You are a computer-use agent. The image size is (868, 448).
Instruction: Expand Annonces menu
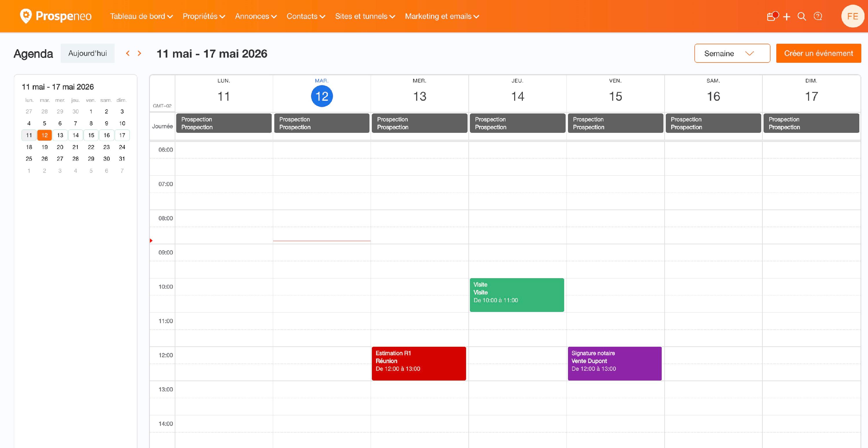coord(256,16)
